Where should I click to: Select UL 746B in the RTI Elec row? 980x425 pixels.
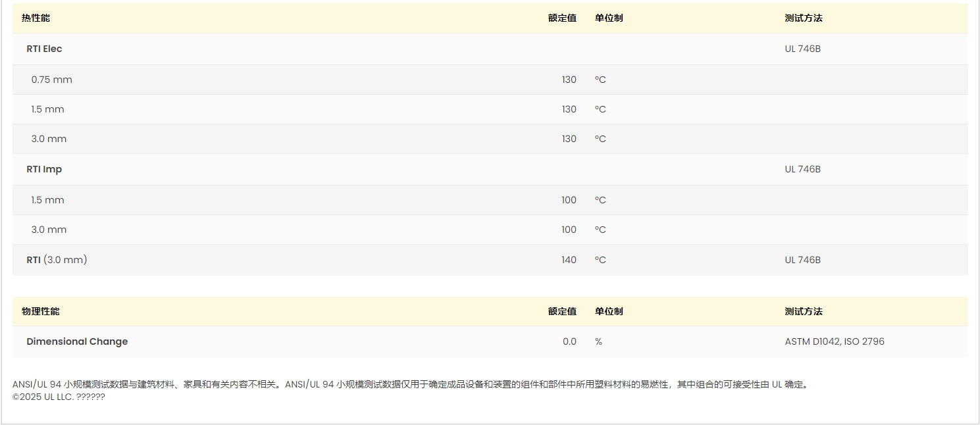pyautogui.click(x=802, y=49)
